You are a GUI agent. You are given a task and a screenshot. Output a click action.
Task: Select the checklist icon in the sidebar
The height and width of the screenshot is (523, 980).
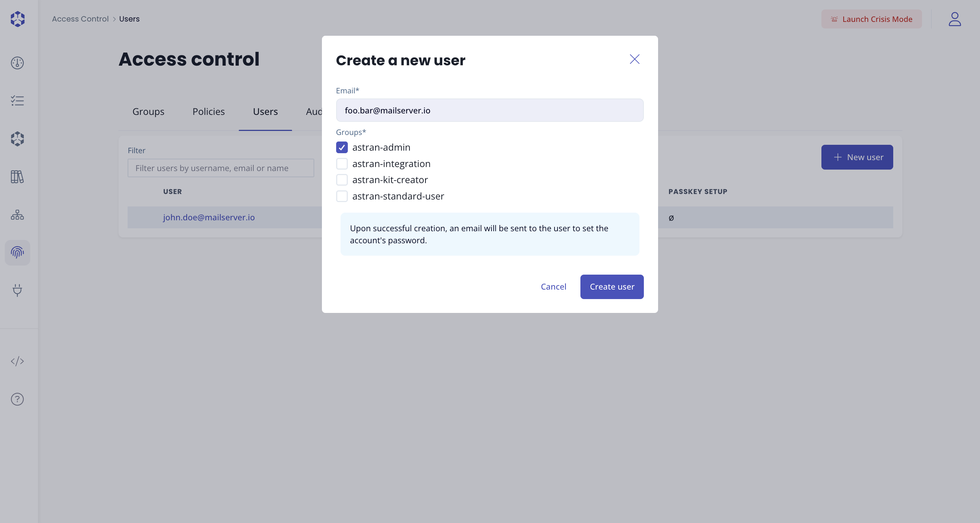(x=17, y=101)
